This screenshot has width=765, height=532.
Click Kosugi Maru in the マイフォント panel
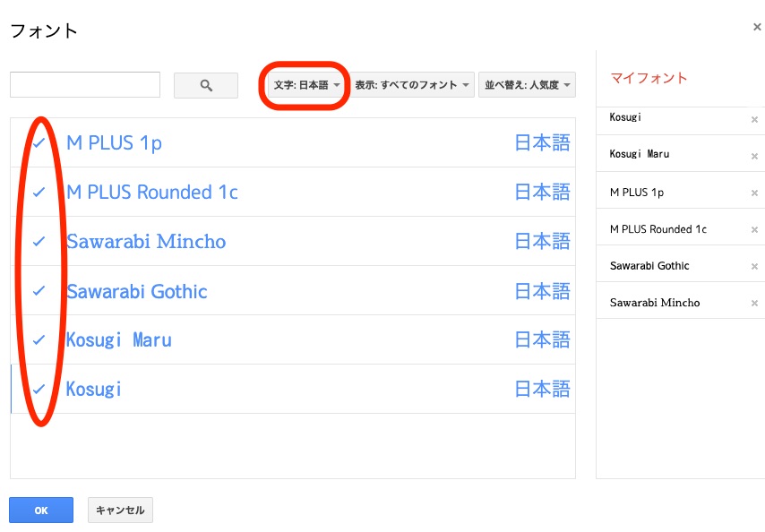(639, 154)
